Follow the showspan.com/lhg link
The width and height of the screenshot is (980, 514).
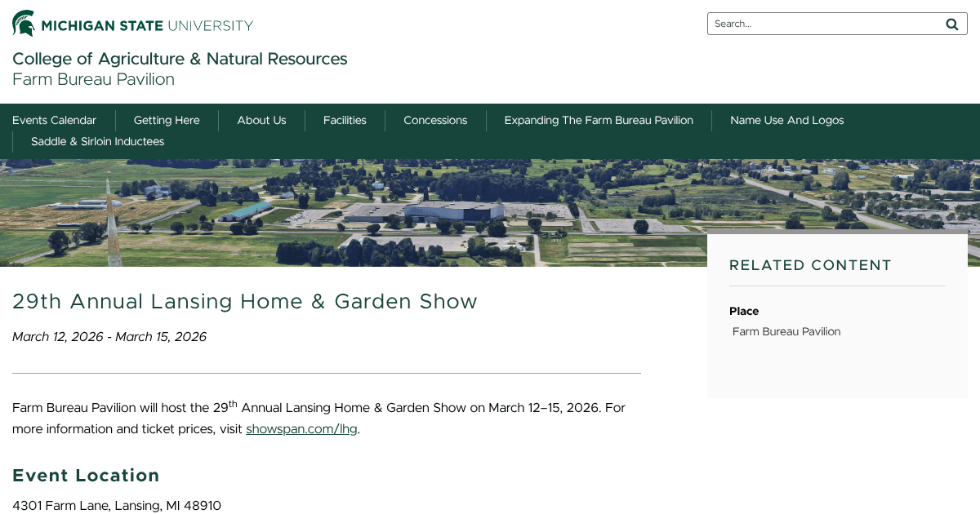301,428
